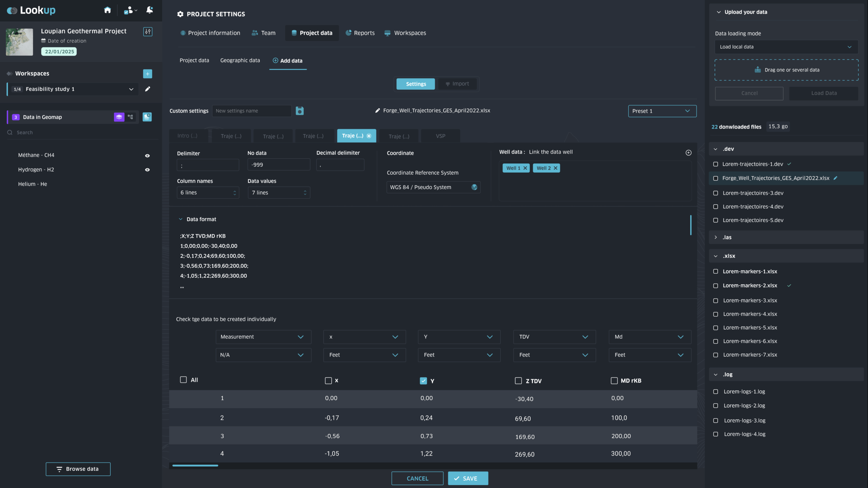Viewport: 868px width, 488px height.
Task: Check the Z TDV column checkbox
Action: point(518,381)
